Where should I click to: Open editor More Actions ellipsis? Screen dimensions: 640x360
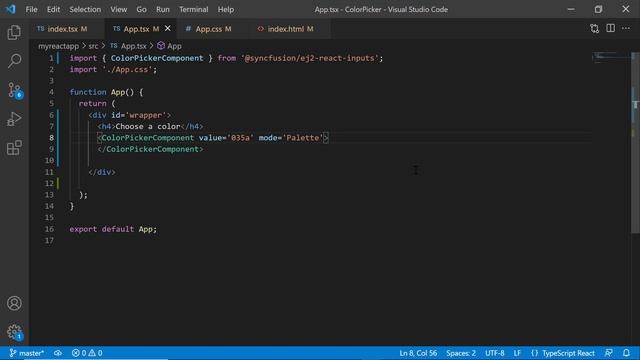coord(626,29)
